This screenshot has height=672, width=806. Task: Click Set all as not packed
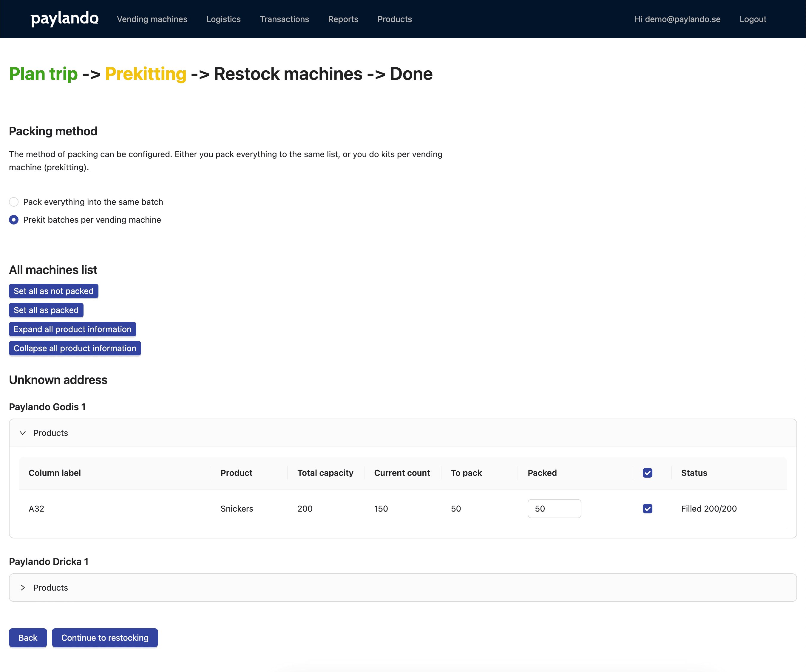(54, 291)
